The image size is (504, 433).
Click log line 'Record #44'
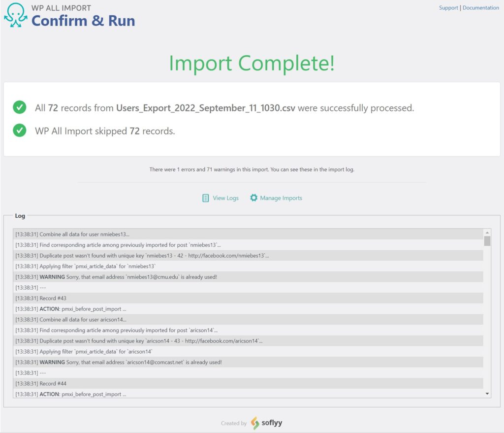pos(248,383)
